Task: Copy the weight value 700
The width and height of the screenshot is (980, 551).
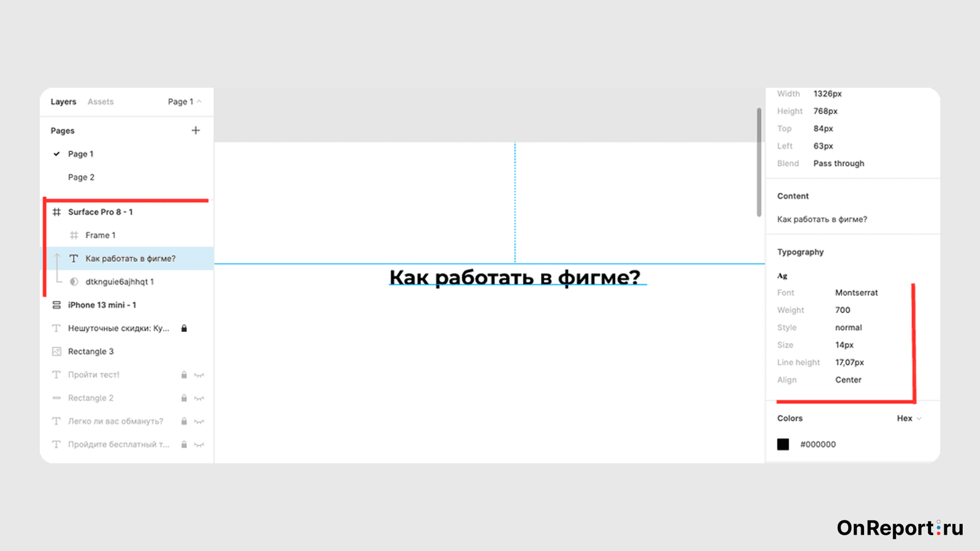Action: click(x=843, y=310)
